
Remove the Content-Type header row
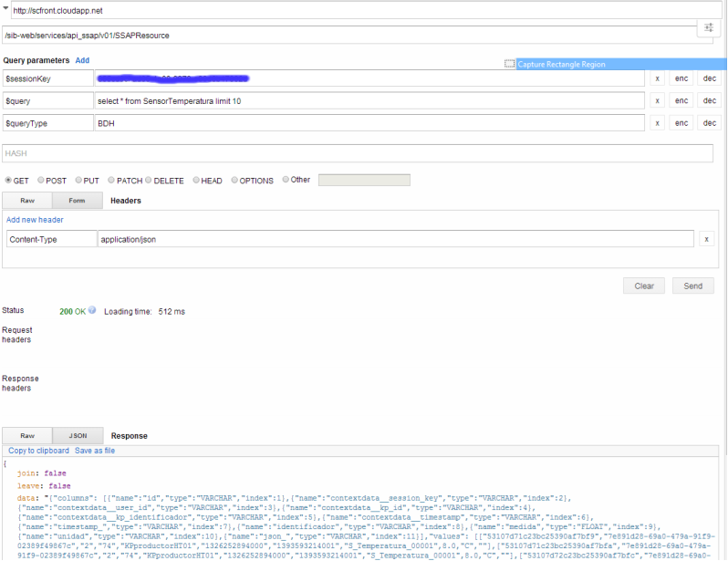coord(706,239)
